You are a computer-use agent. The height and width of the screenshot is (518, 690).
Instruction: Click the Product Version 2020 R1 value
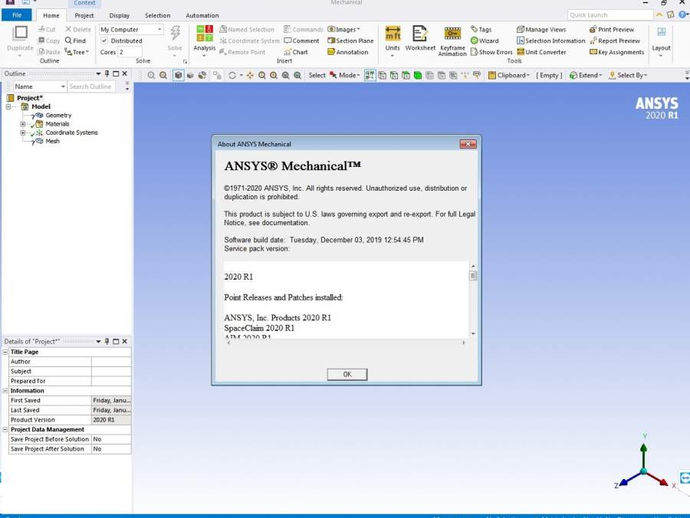click(x=111, y=420)
